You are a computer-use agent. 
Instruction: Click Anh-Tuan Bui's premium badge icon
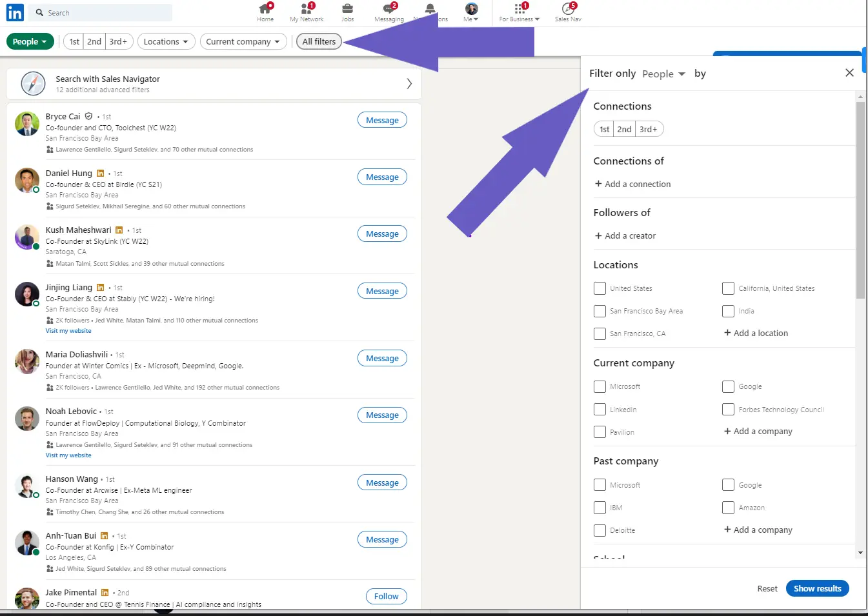click(x=104, y=535)
